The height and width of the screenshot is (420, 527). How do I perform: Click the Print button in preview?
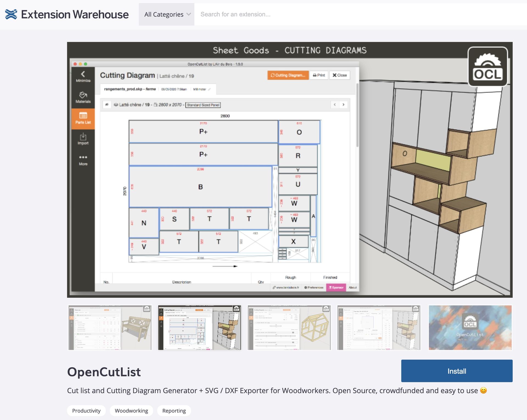319,75
